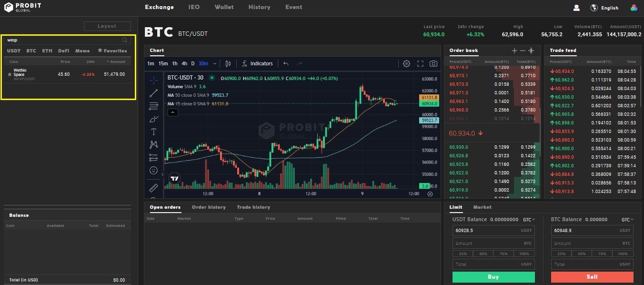Viewport: 644px width, 285px height.
Task: Switch to the Trade history tab
Action: coord(253,207)
